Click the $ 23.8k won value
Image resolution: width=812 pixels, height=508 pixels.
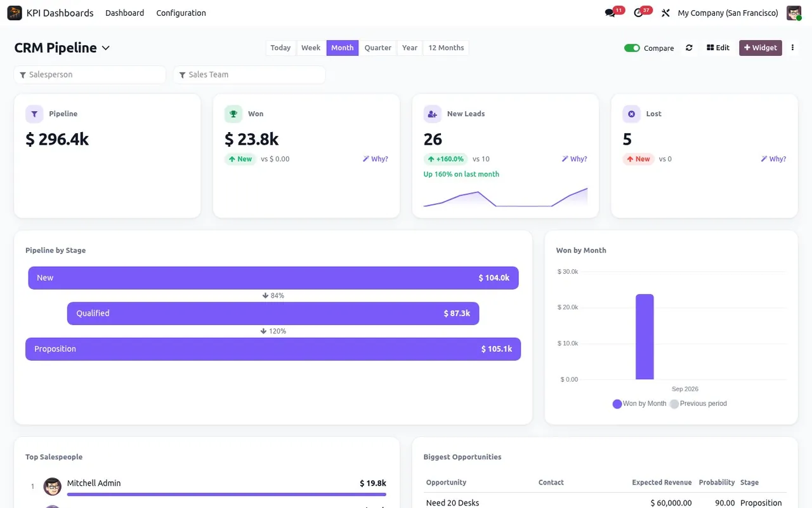tap(252, 140)
